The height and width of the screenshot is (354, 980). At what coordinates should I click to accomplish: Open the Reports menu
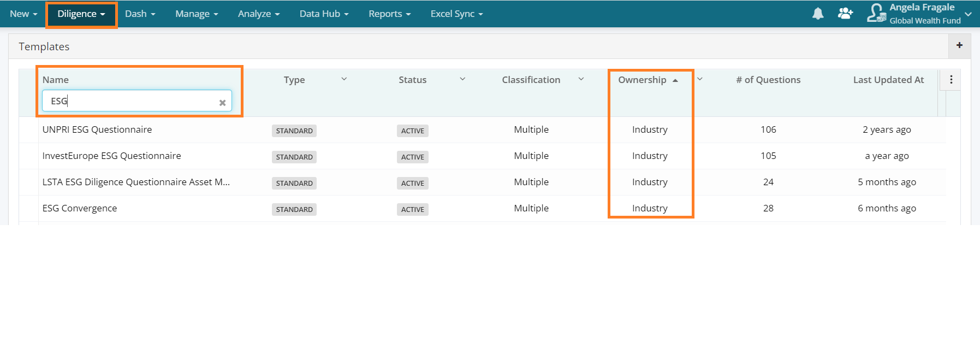(x=389, y=14)
